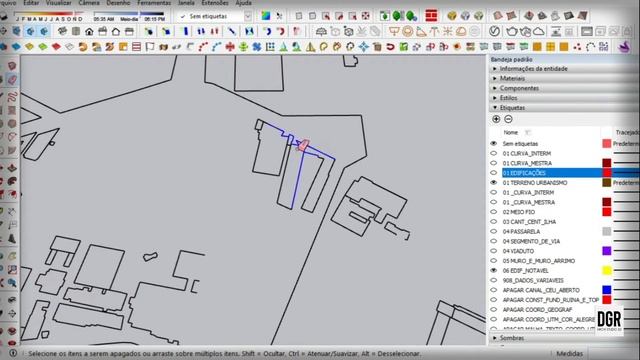Click the green checkmark box icon
The image size is (640, 360).
[404, 47]
